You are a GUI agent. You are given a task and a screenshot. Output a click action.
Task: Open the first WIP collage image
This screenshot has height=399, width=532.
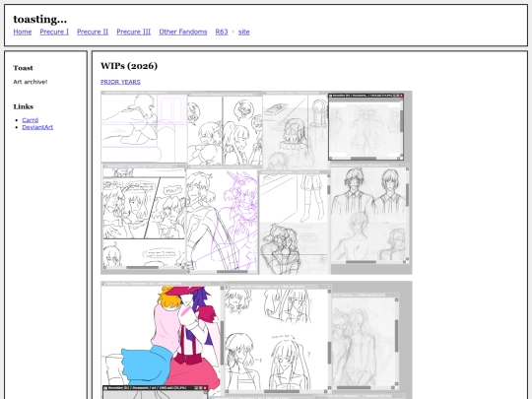click(x=256, y=182)
